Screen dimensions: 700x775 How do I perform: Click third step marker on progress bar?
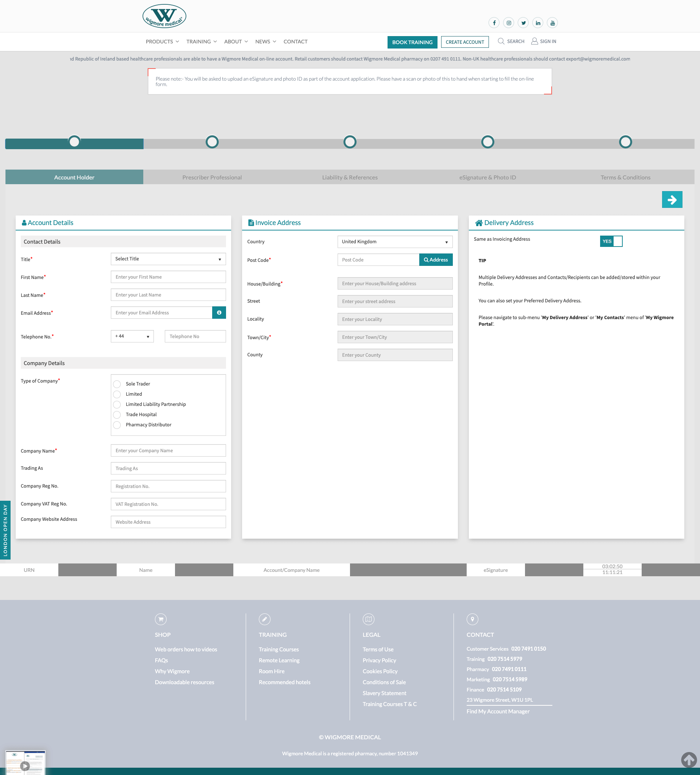pyautogui.click(x=350, y=142)
